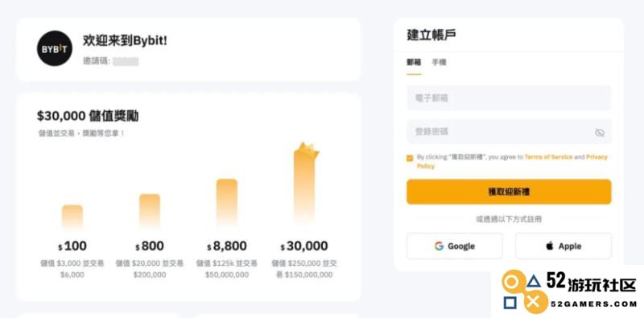Click the $800 reward amount
The height and width of the screenshot is (318, 644).
150,246
